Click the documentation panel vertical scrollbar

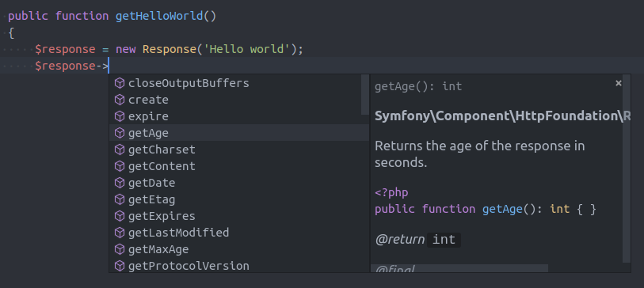point(627,169)
